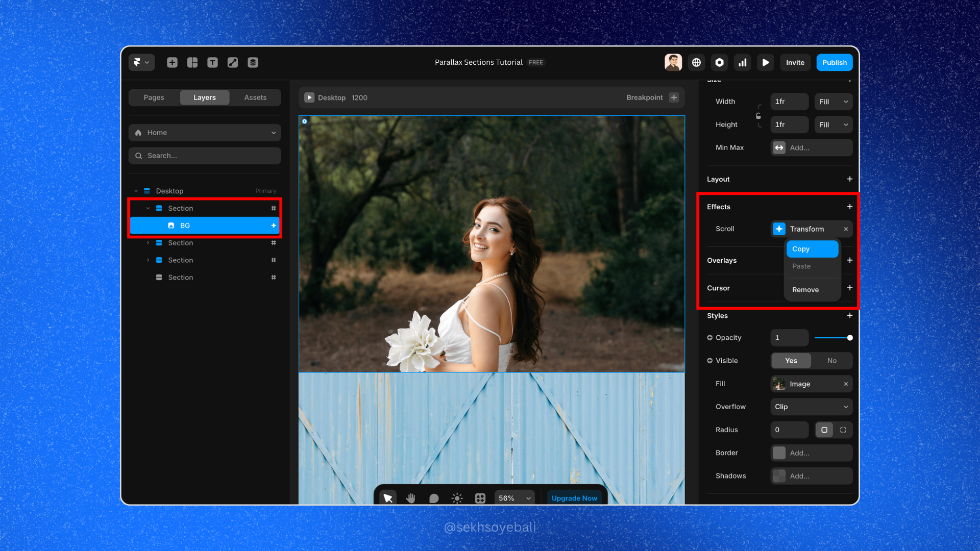The width and height of the screenshot is (980, 551).
Task: Toggle the Comment tool in bottom toolbar
Action: point(434,498)
